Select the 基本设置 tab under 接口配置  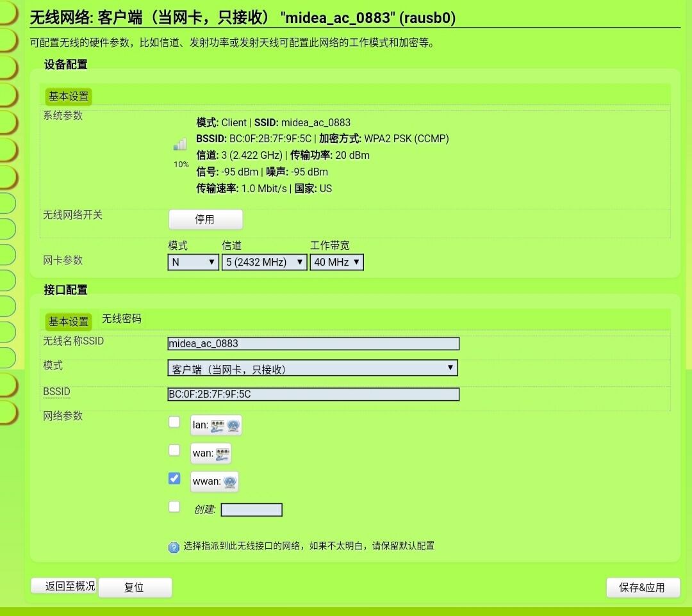point(69,321)
